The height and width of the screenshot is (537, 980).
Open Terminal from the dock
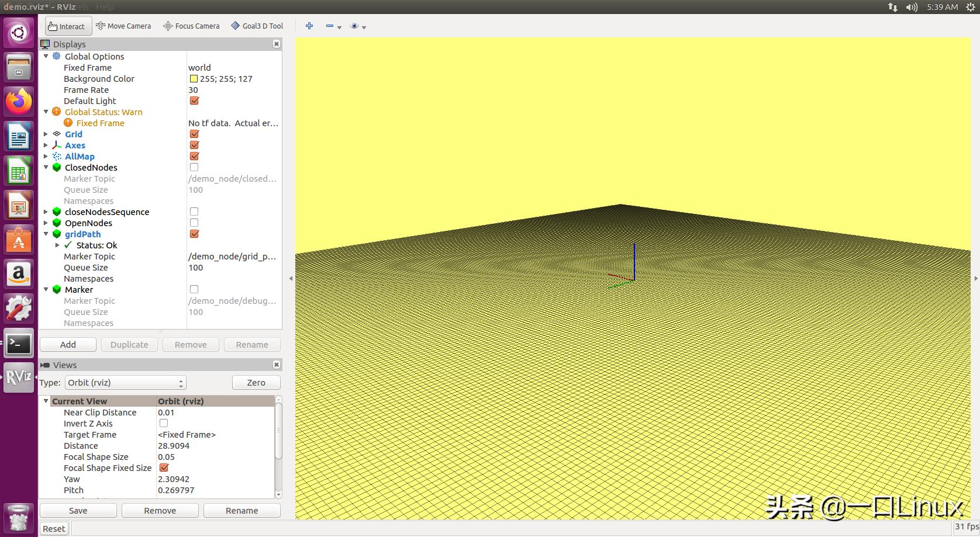(x=19, y=344)
